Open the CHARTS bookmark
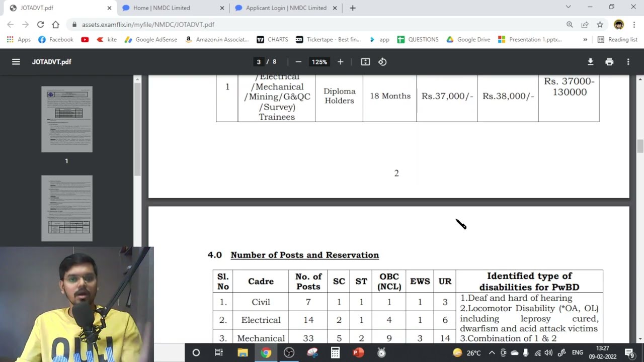The height and width of the screenshot is (362, 644). pos(272,40)
